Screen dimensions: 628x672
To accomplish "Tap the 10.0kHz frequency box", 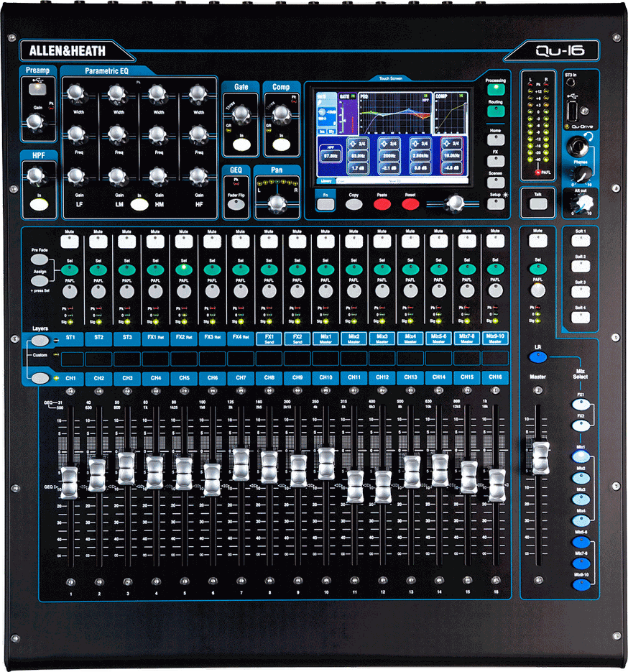I will 452,155.
